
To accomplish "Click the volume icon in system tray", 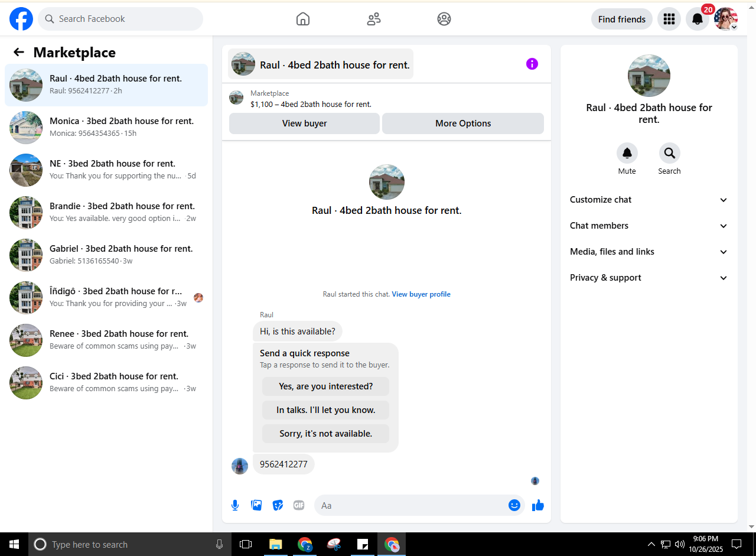I will [x=679, y=544].
